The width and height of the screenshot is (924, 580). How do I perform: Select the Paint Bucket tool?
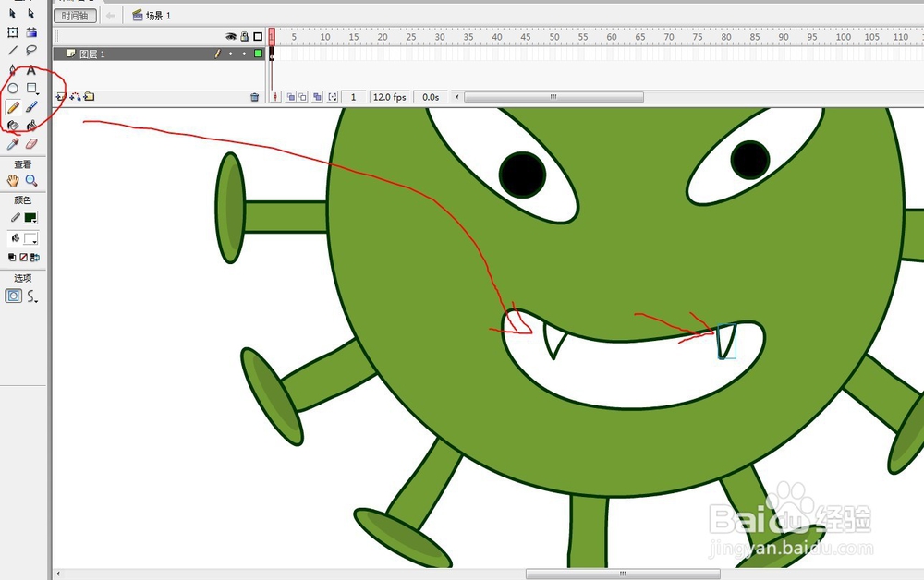[x=31, y=126]
